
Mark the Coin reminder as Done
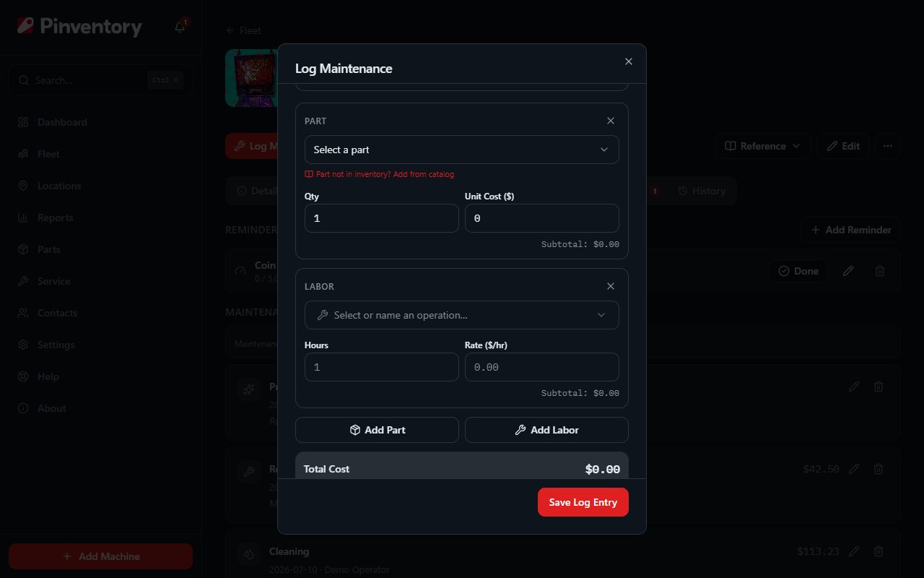coord(798,271)
